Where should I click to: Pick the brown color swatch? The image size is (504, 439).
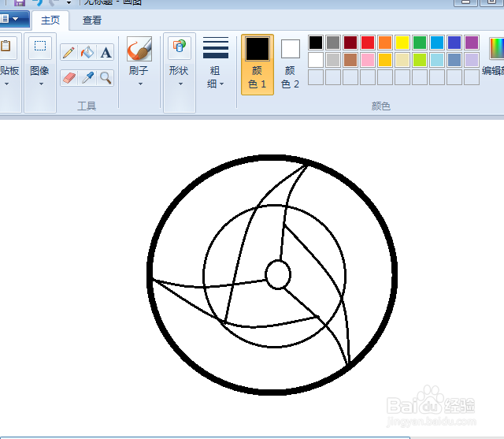pos(350,60)
